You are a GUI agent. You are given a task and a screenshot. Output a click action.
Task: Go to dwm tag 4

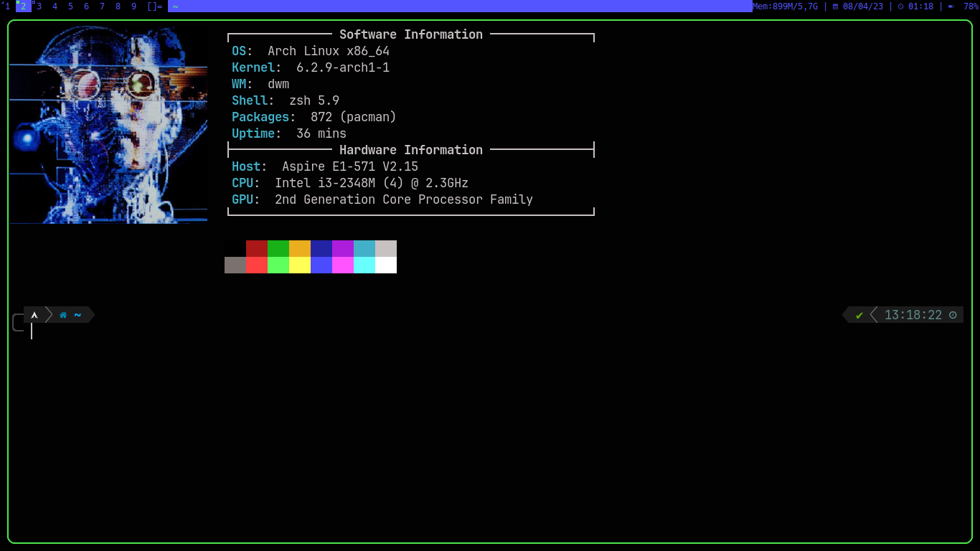(x=55, y=6)
